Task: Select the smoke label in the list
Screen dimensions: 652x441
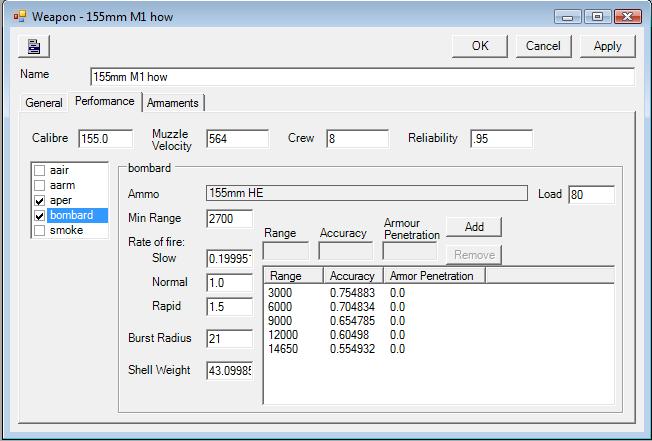Action: click(67, 231)
